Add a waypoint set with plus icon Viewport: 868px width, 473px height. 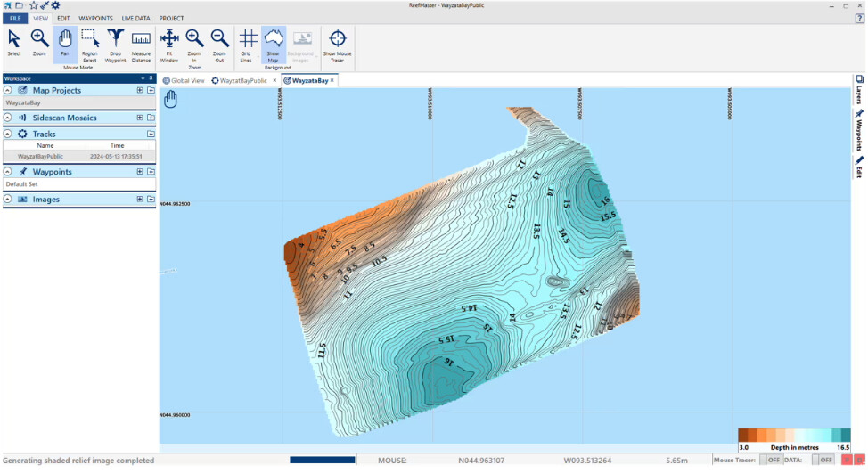151,172
